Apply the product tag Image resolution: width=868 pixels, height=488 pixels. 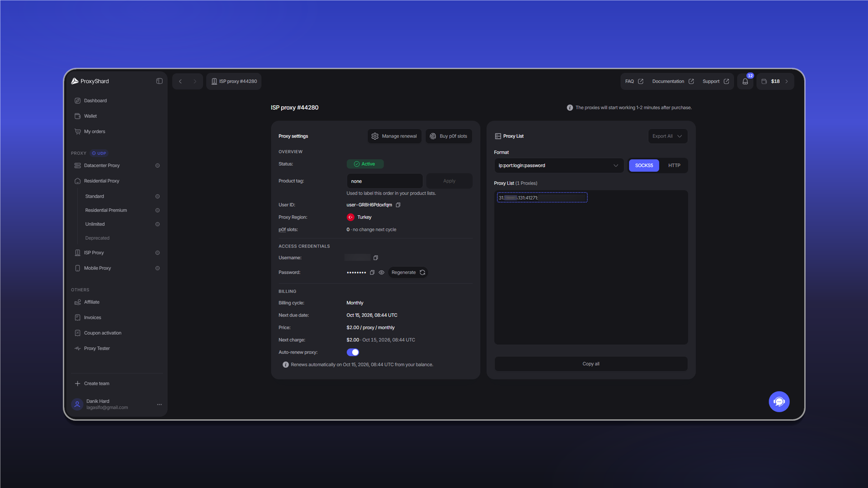449,181
